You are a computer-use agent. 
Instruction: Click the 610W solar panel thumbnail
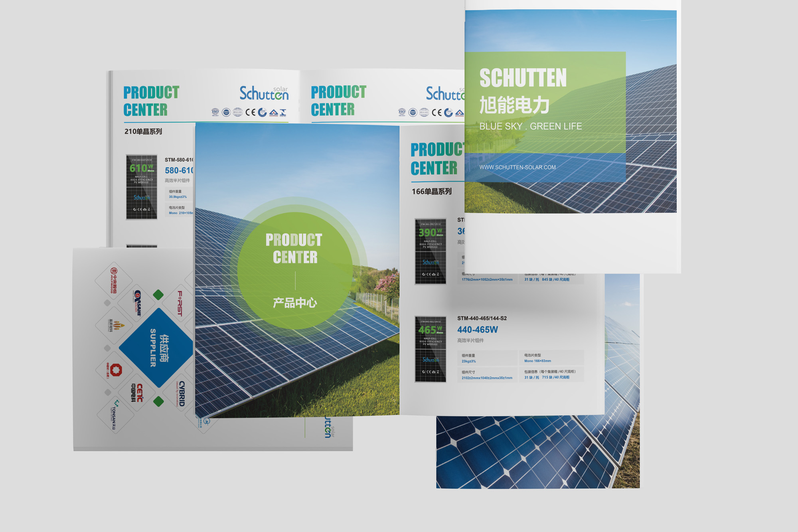(x=142, y=187)
